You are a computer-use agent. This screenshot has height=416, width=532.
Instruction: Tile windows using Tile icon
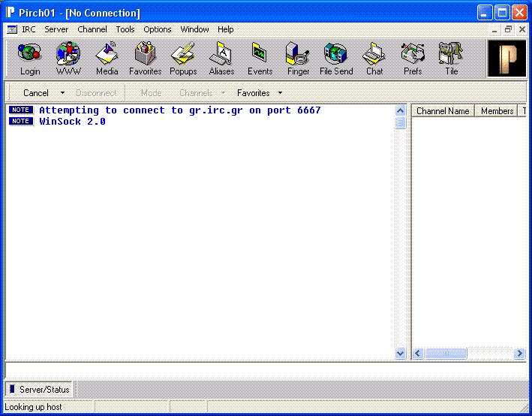click(451, 59)
